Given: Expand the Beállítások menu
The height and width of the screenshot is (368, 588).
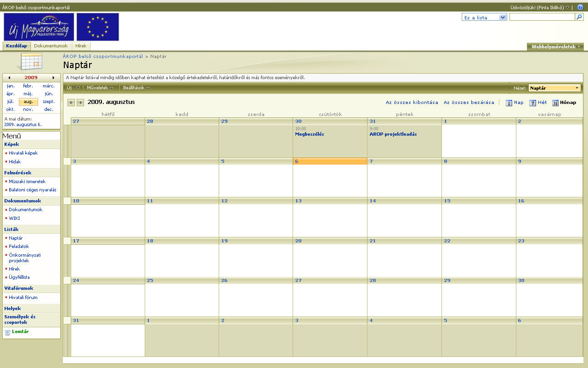Looking at the screenshot, I should (136, 88).
